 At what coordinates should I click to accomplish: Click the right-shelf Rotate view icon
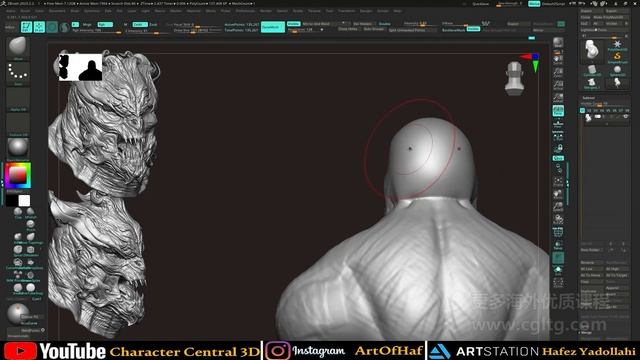click(558, 220)
